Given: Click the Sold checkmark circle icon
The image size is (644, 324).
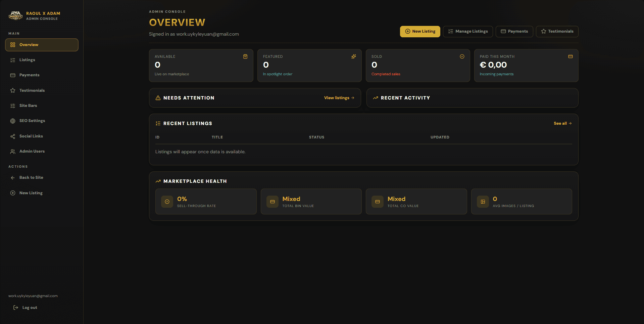Looking at the screenshot, I should tap(462, 56).
